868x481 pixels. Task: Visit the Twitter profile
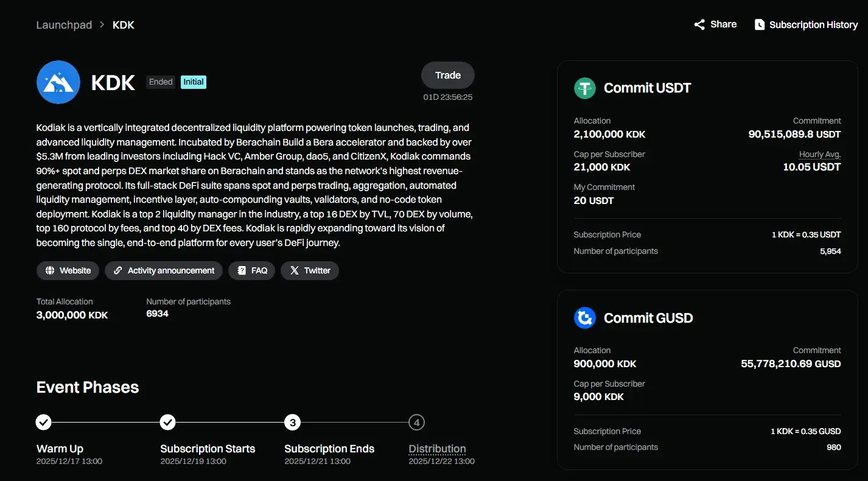pos(310,270)
